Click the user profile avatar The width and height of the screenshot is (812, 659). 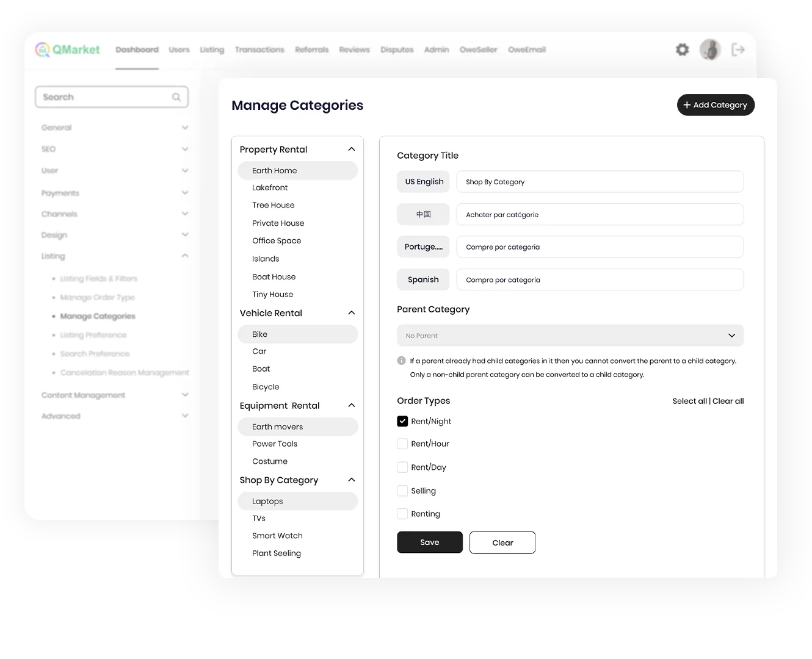(710, 49)
